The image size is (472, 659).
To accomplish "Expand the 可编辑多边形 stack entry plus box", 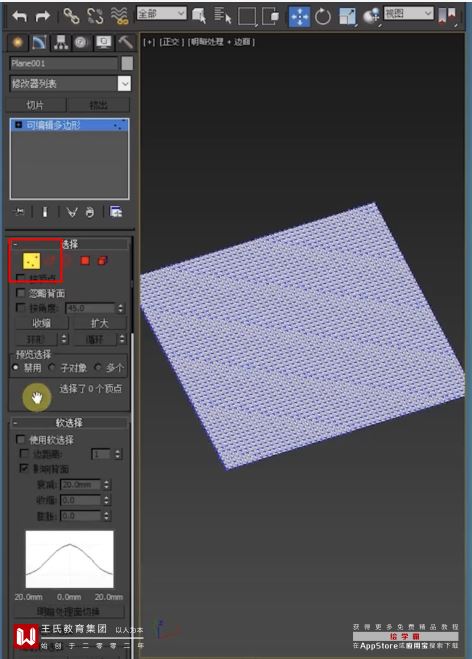I will click(x=18, y=125).
